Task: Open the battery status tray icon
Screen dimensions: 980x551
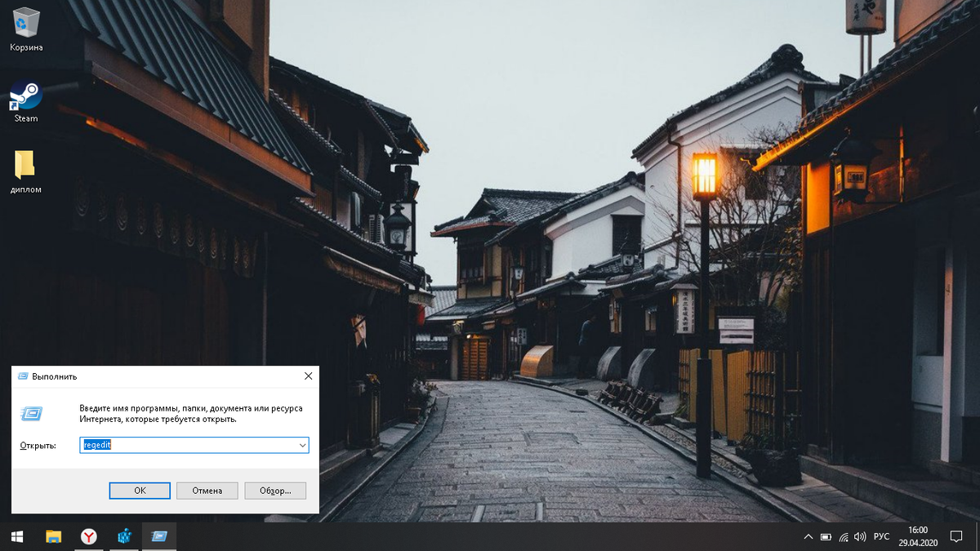Action: click(x=826, y=537)
